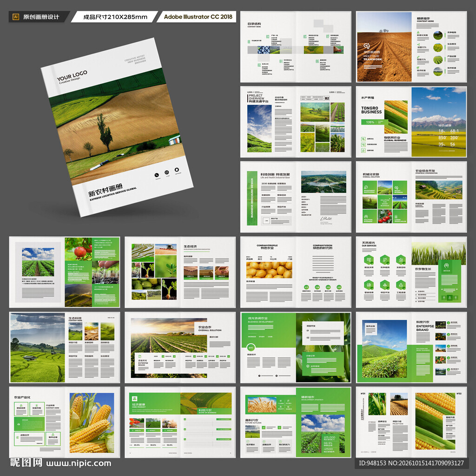The height and width of the screenshot is (476, 476).
Task: Click the first green hexagon icon under 天然观光
Action: point(369,260)
